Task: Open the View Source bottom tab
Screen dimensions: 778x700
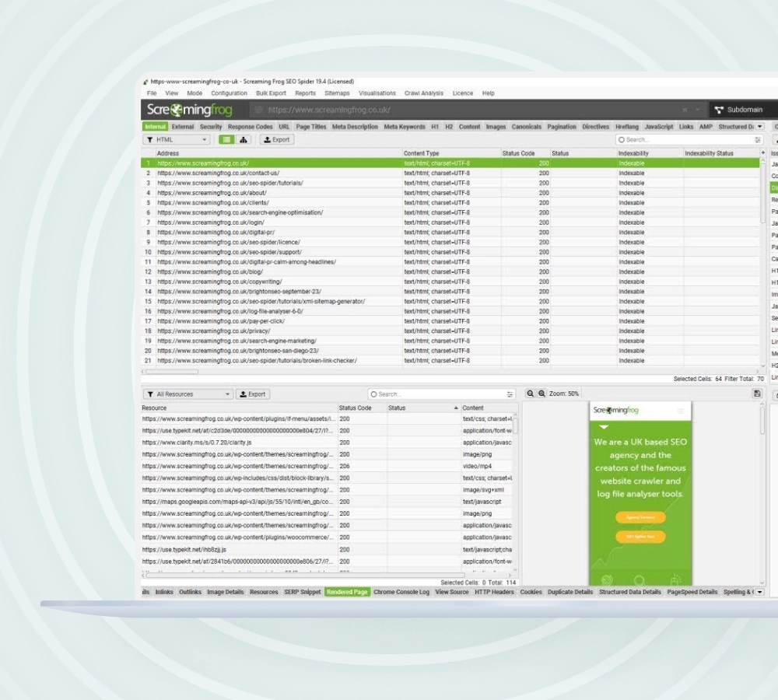Action: point(451,593)
